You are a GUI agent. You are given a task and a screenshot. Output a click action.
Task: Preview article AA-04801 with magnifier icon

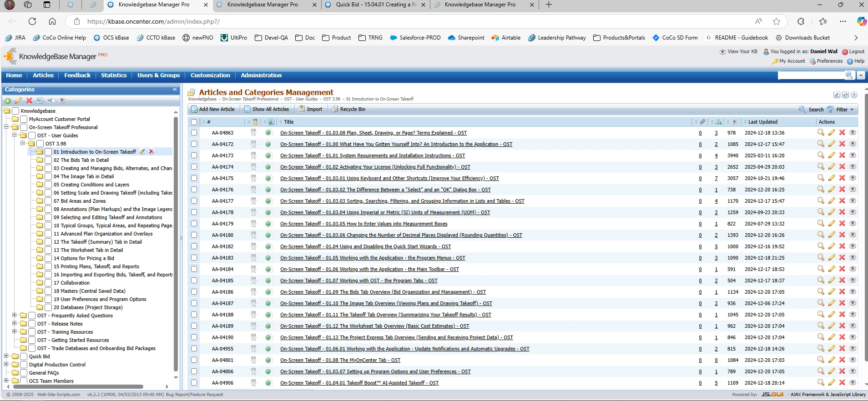821,360
